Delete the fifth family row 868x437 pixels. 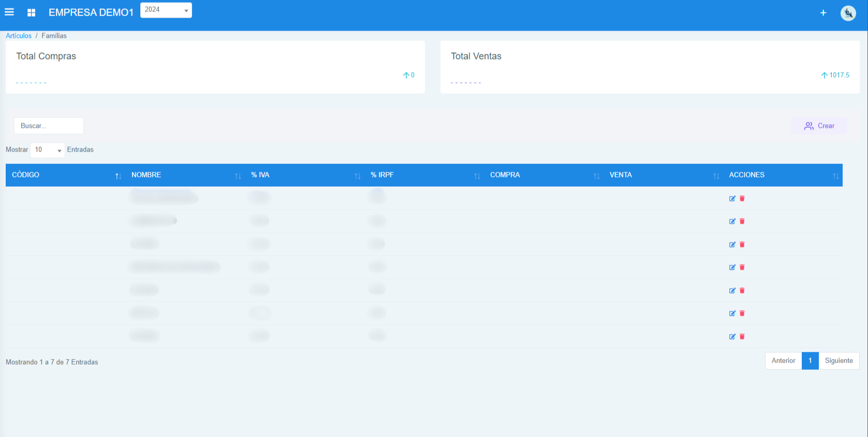pyautogui.click(x=742, y=291)
